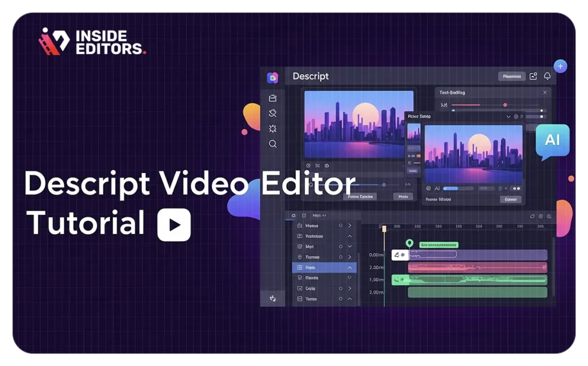Click the Inside Editors logo

click(x=92, y=42)
